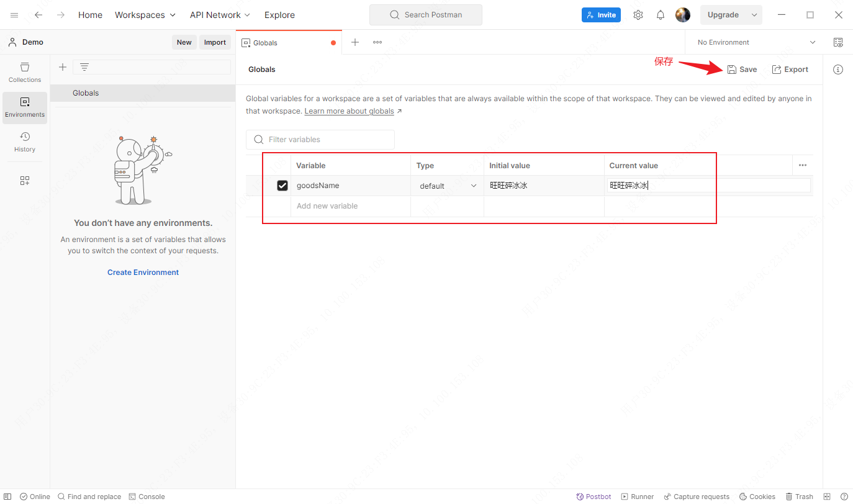Open the tab options ellipsis
Viewport: 853px width, 504px height.
[377, 42]
